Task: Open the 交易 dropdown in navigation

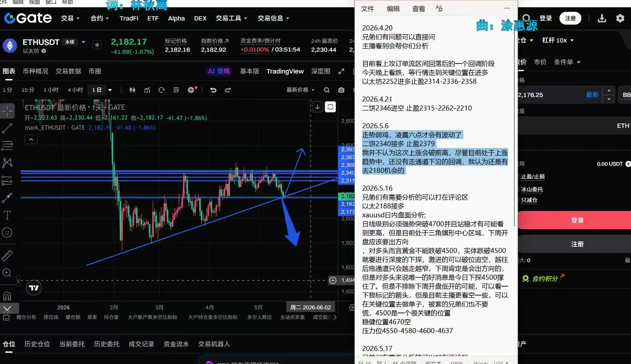Action: [70, 18]
